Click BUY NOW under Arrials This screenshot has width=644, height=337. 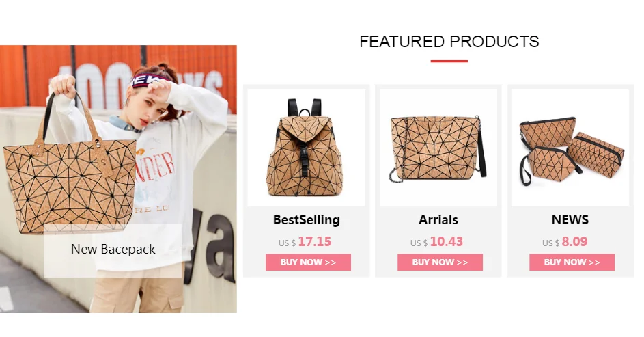[440, 262]
